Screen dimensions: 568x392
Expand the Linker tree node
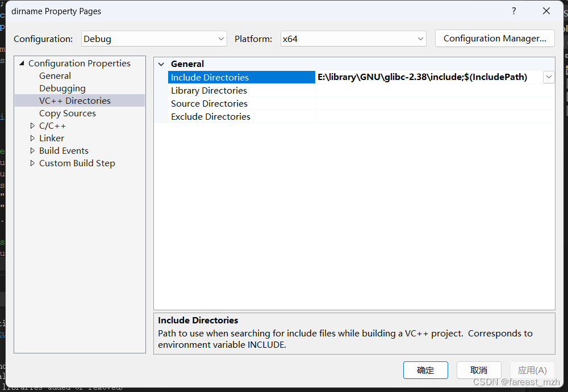(x=32, y=138)
